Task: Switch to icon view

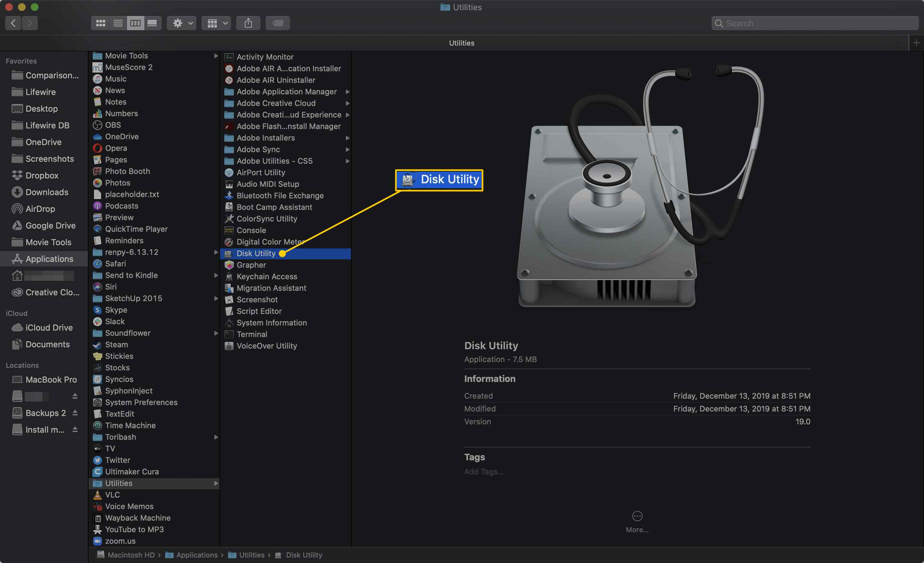Action: [100, 23]
